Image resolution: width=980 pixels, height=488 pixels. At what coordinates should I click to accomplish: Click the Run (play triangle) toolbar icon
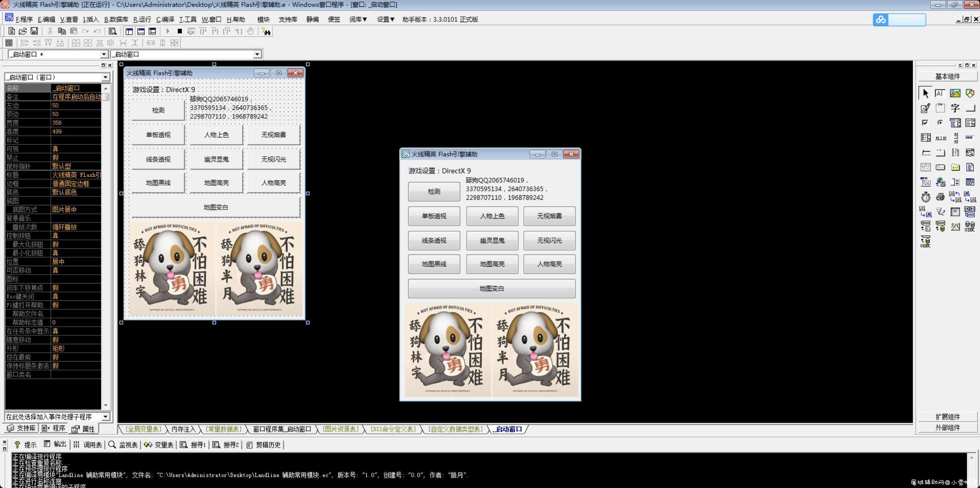[x=168, y=31]
